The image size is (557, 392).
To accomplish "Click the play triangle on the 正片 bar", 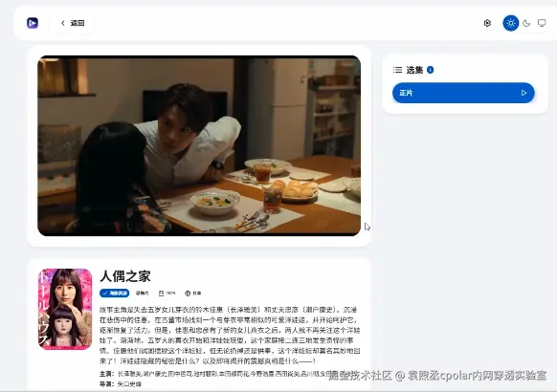I will click(x=524, y=93).
